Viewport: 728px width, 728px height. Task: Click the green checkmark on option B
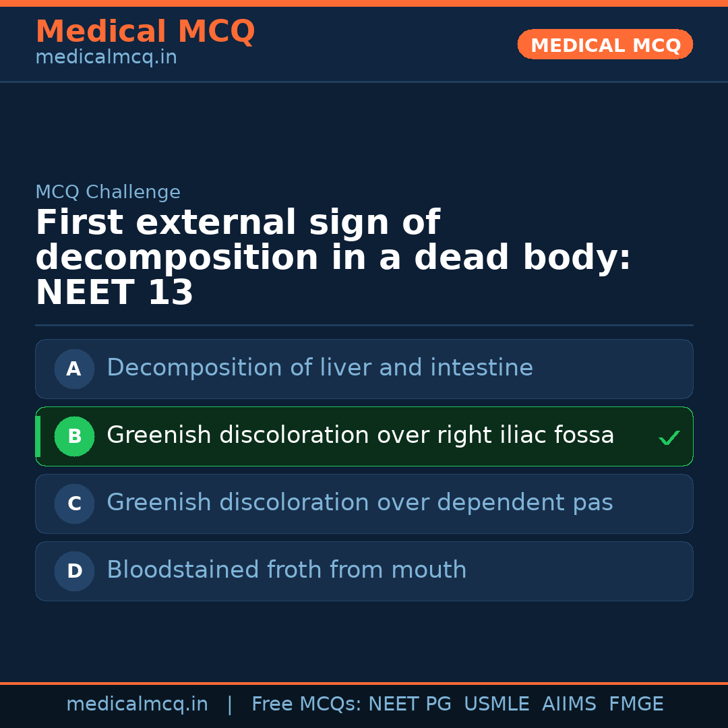(x=669, y=438)
